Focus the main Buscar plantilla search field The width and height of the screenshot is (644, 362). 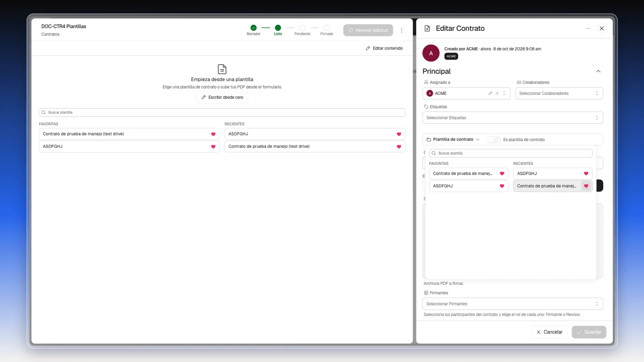tap(222, 112)
